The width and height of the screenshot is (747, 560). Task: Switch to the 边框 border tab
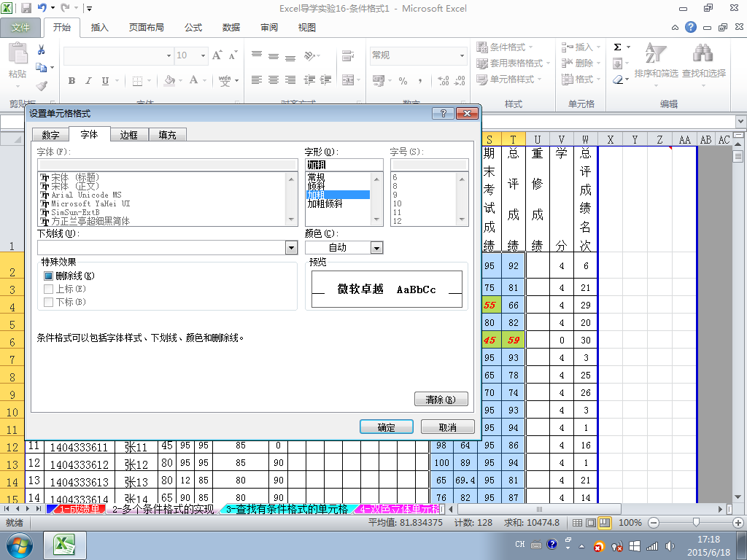(x=128, y=135)
